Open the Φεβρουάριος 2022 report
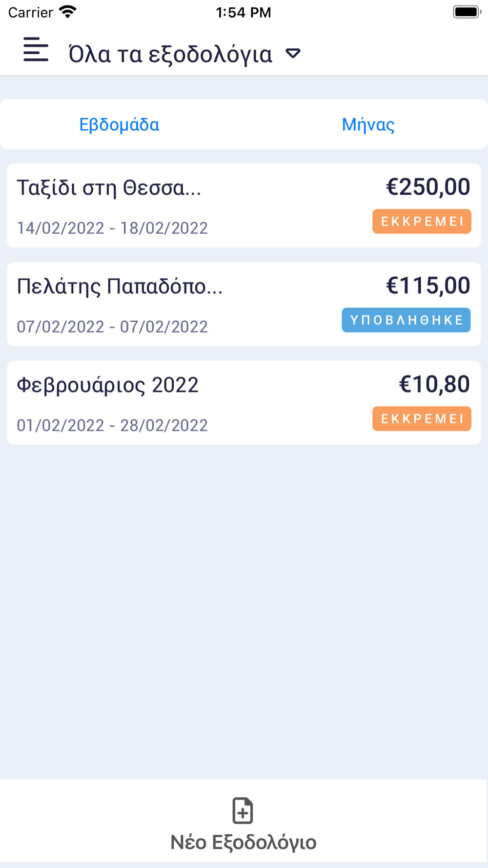488x868 pixels. (108, 385)
